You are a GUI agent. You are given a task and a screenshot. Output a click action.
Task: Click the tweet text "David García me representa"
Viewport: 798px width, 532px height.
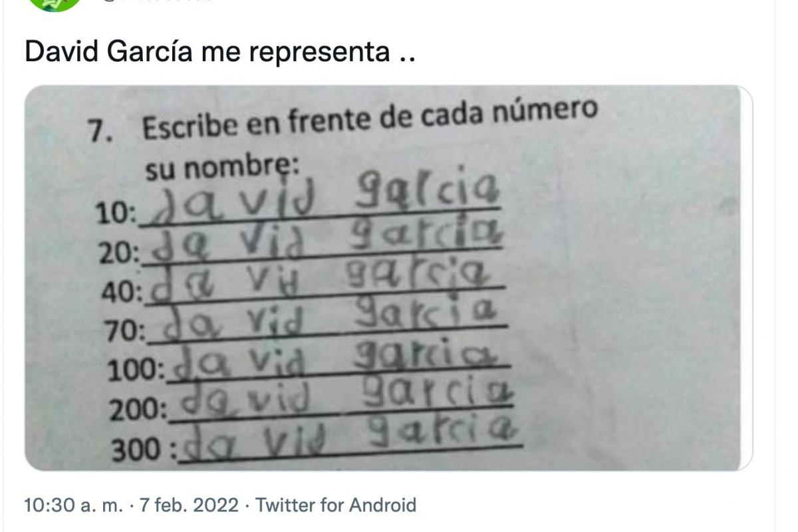tap(219, 52)
